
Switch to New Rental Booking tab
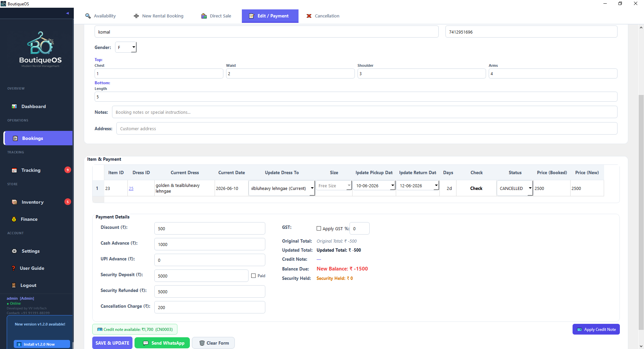coord(158,16)
